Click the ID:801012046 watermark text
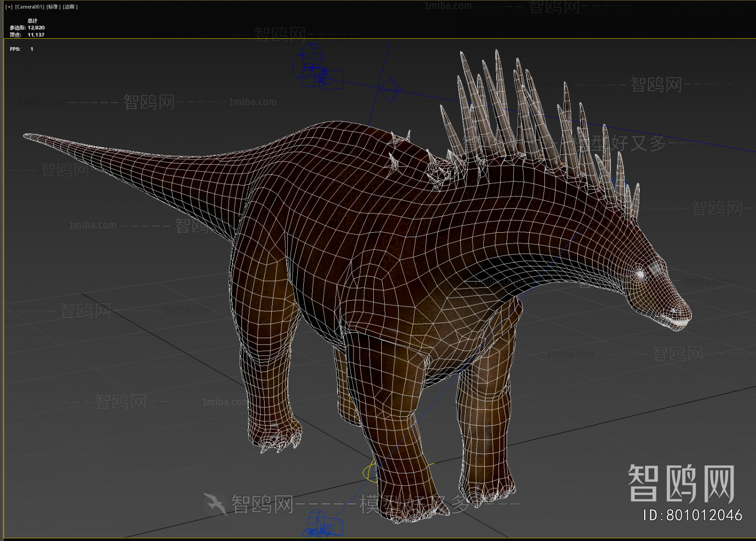 click(x=693, y=515)
